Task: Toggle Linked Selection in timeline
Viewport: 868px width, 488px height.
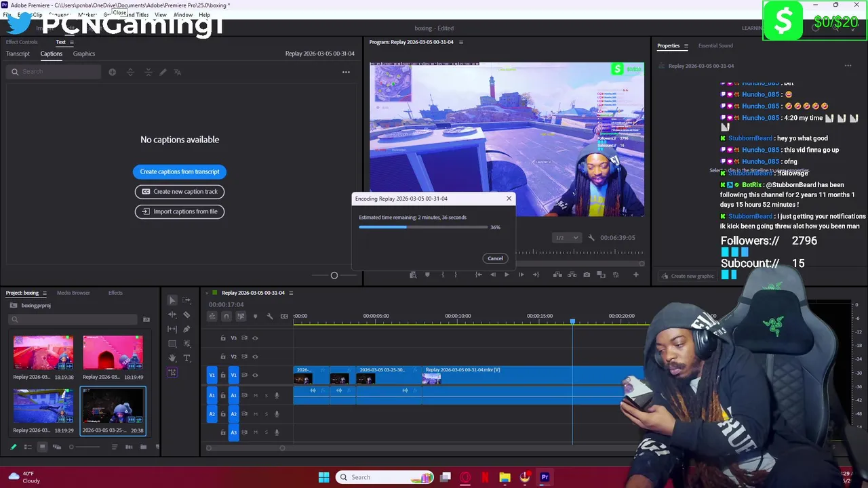Action: pos(241,316)
